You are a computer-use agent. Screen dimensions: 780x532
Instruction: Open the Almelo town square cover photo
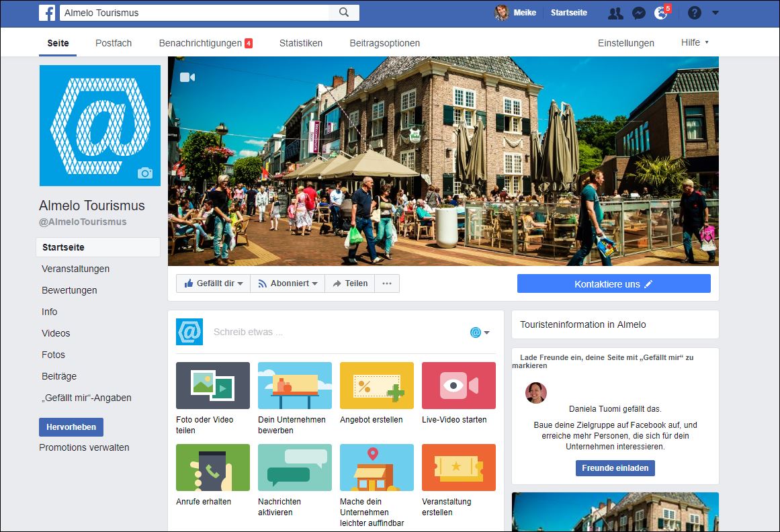coord(443,161)
